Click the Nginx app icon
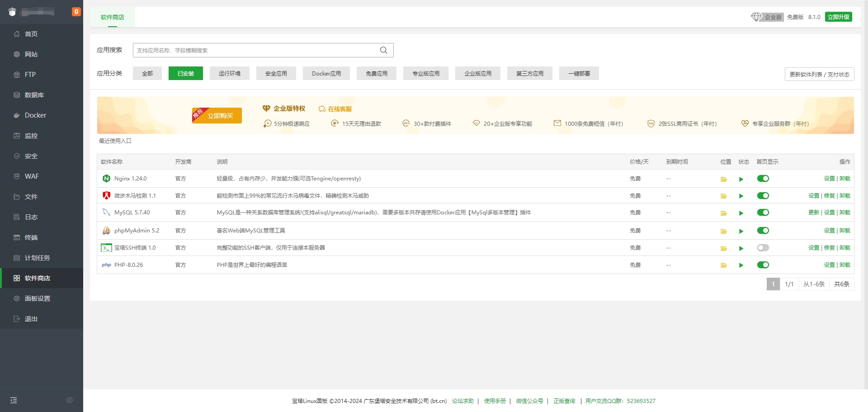The image size is (868, 412). coord(106,179)
